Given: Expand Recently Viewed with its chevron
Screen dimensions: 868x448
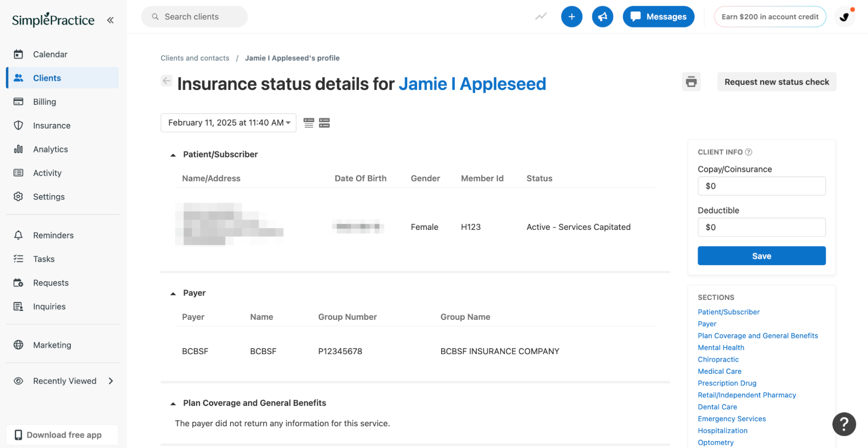Looking at the screenshot, I should [x=111, y=381].
